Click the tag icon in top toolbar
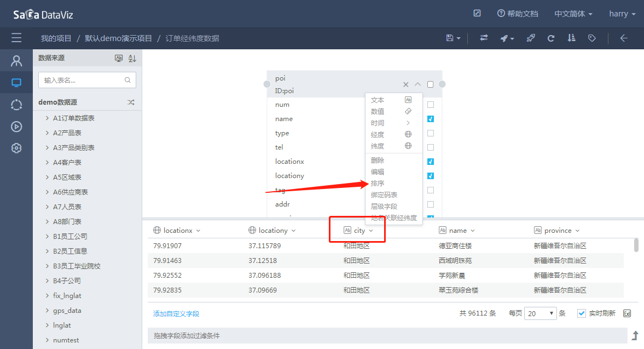The image size is (644, 349). coord(591,38)
